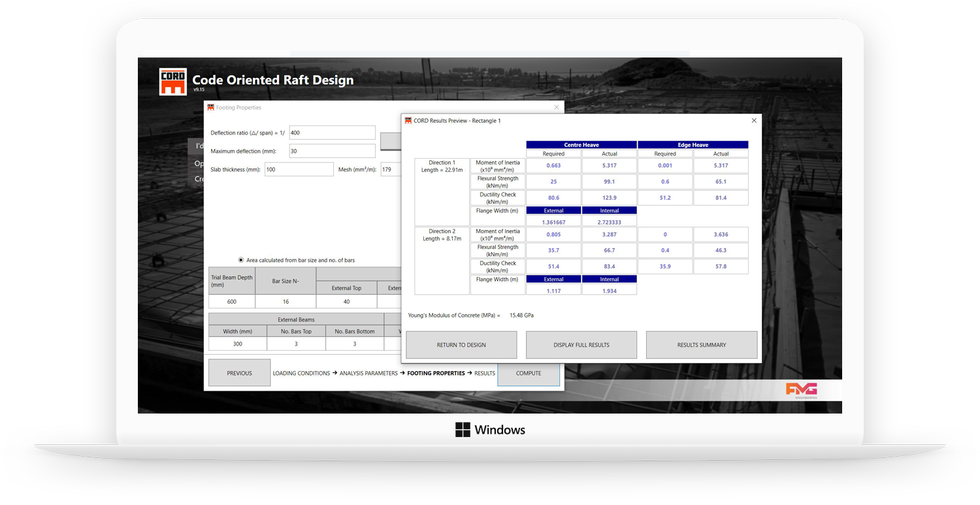Viewport: 980px width, 505px height.
Task: Click the DISPLAY FULL RESULTS button
Action: pos(581,345)
